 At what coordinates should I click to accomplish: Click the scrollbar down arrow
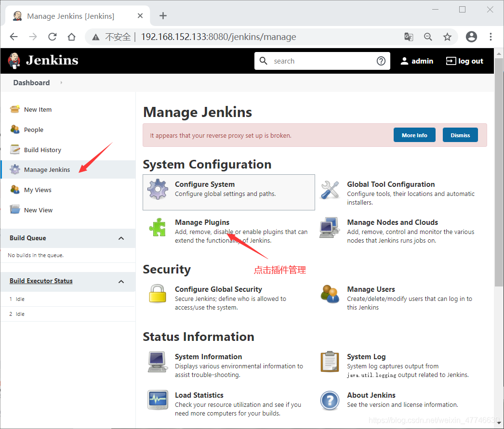pos(499,423)
